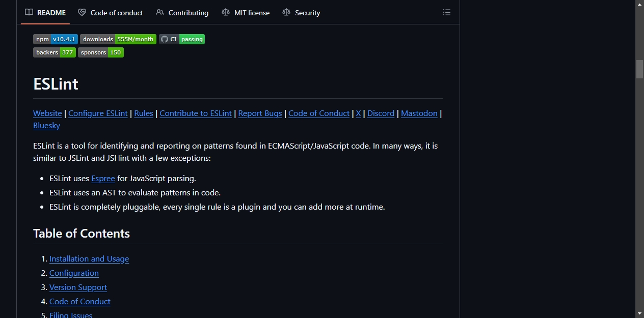Image resolution: width=644 pixels, height=318 pixels.
Task: View the MIT license tab
Action: click(x=246, y=13)
